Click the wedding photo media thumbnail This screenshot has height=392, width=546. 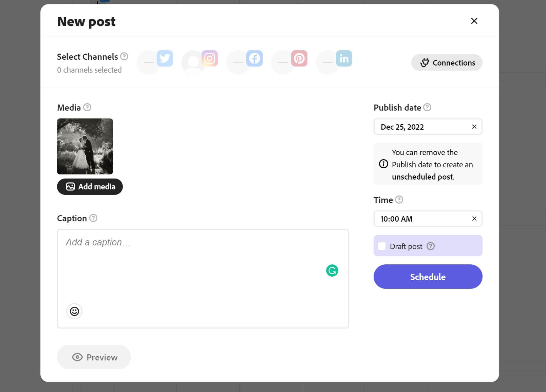85,146
